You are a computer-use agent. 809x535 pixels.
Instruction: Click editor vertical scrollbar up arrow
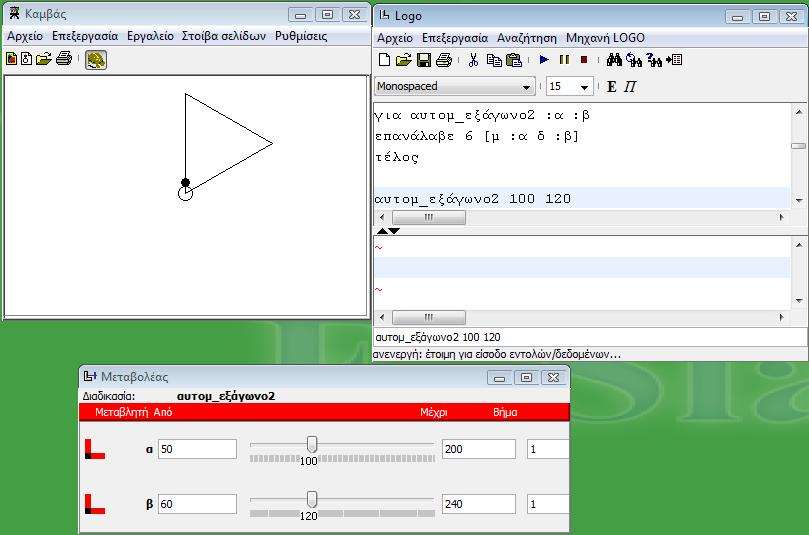tap(799, 111)
